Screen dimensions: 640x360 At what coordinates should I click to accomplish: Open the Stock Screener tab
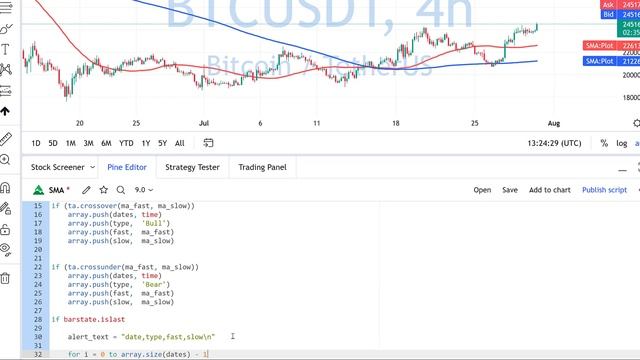click(58, 167)
